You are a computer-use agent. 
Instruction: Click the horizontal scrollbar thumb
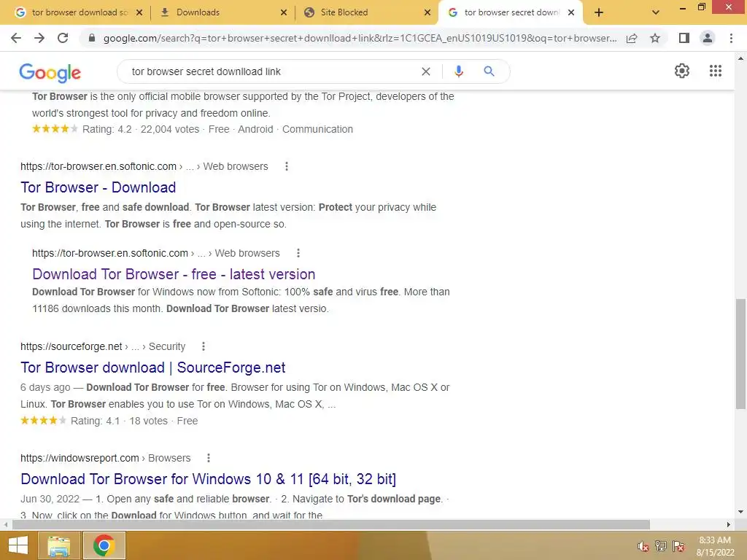coord(331,525)
